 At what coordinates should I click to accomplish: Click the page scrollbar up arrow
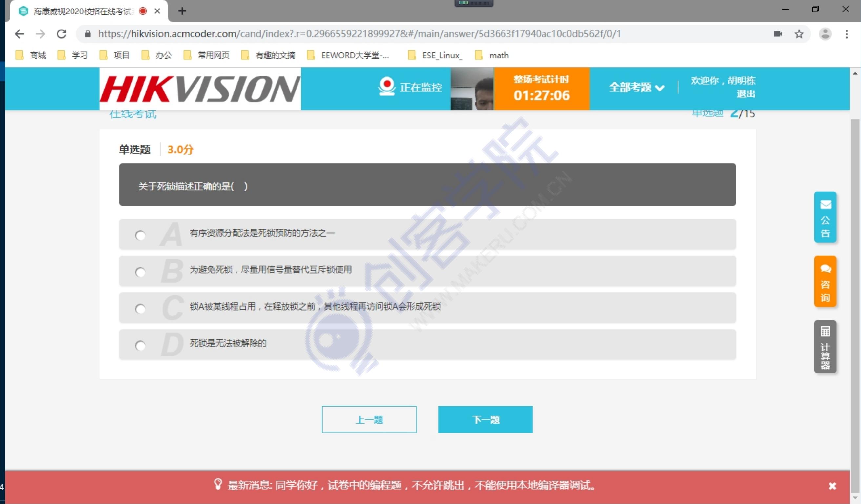tap(855, 73)
